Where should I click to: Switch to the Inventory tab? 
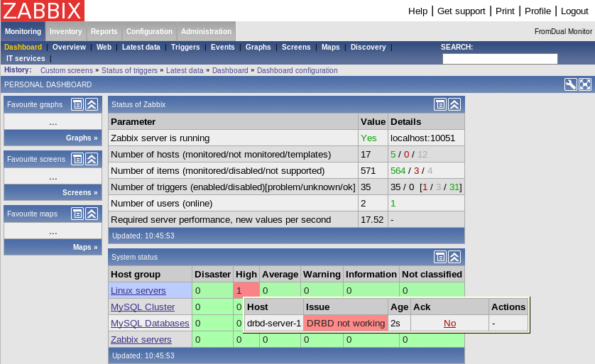pos(65,31)
